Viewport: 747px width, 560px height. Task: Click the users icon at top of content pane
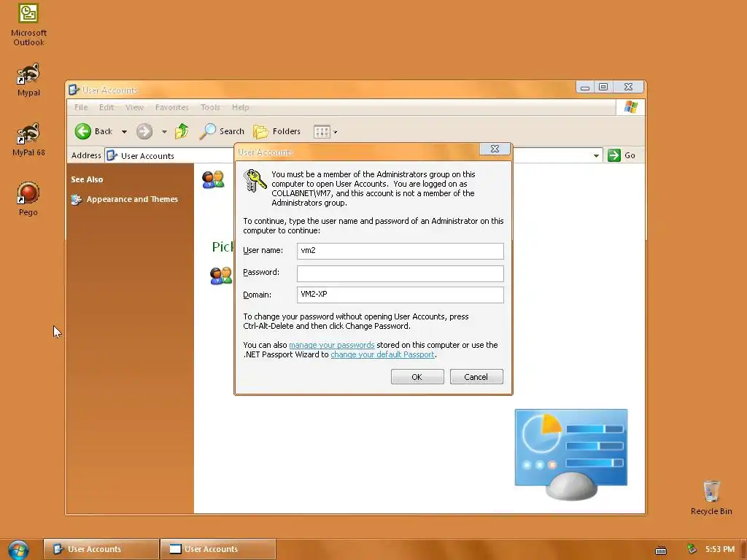[213, 179]
